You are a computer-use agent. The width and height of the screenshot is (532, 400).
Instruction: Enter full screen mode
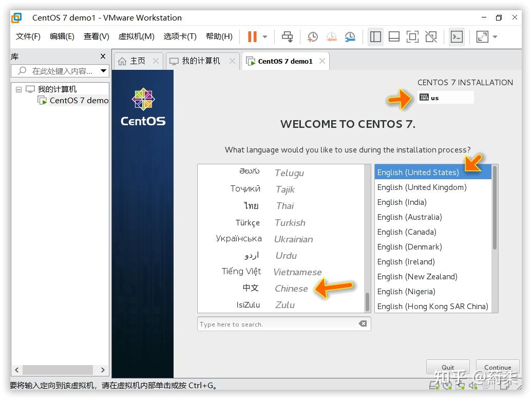pos(413,36)
